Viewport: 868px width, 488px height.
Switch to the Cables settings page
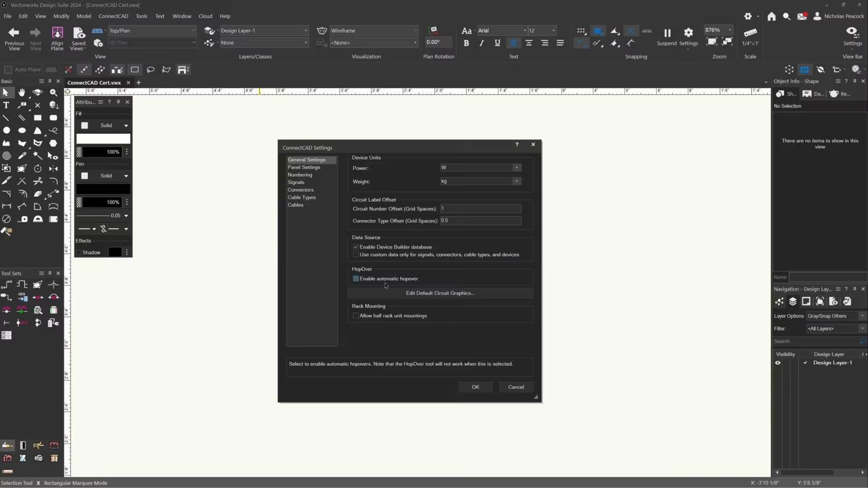coord(295,205)
